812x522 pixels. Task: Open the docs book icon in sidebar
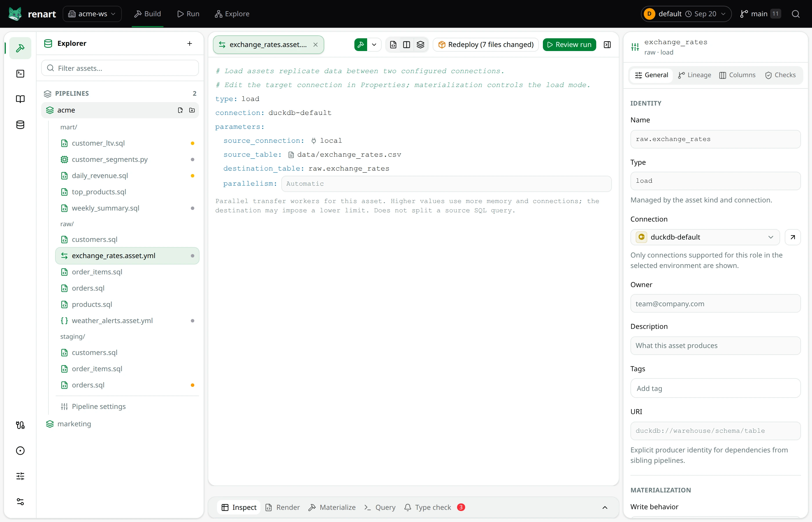20,99
